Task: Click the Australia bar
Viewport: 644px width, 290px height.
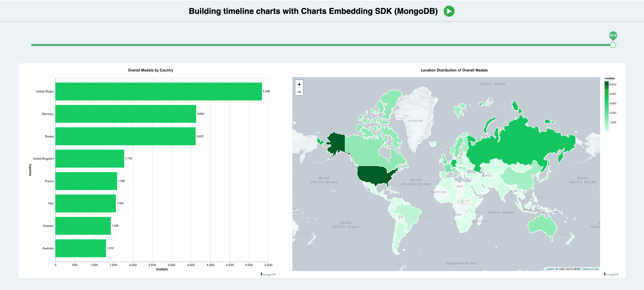Action: click(x=81, y=248)
